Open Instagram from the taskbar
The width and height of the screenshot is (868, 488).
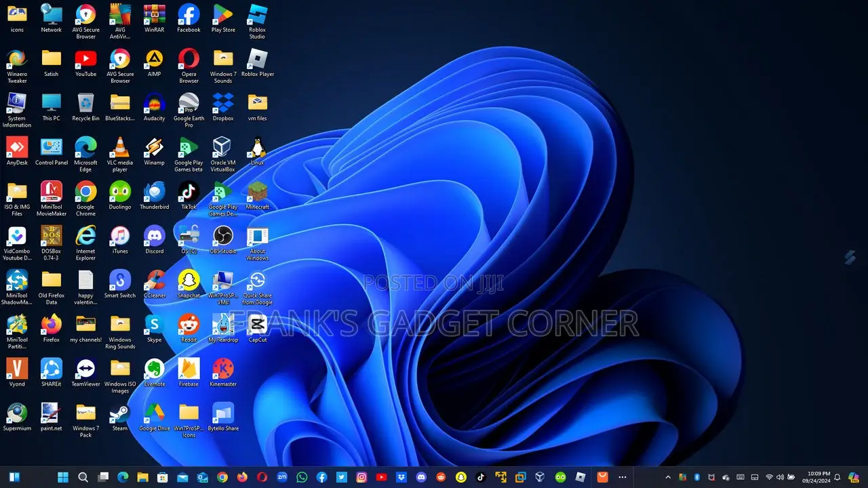pyautogui.click(x=361, y=477)
